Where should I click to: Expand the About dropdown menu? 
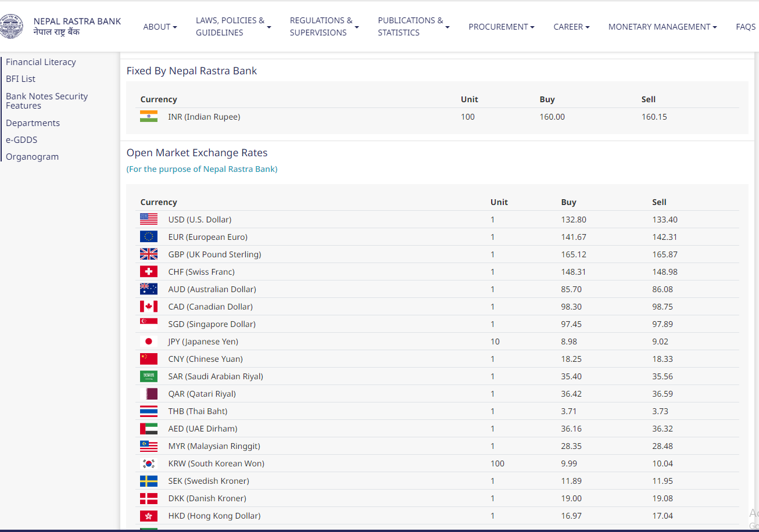coord(160,27)
